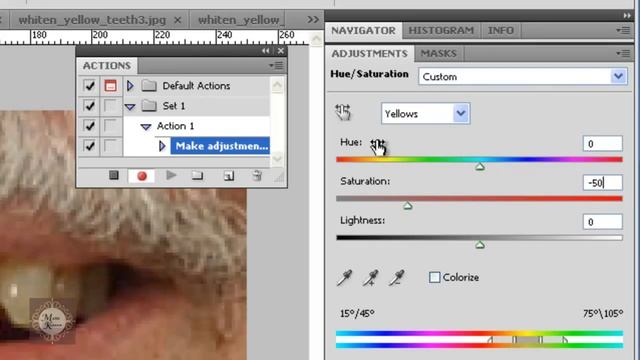This screenshot has height=360, width=640.
Task: Enable the Colorize checkbox
Action: tap(435, 278)
